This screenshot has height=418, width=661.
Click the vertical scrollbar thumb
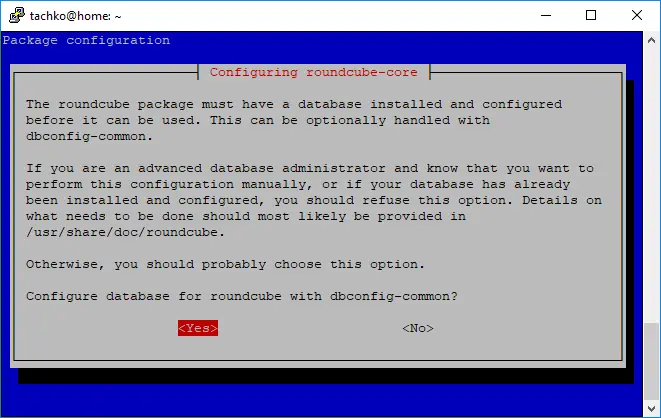[x=651, y=361]
